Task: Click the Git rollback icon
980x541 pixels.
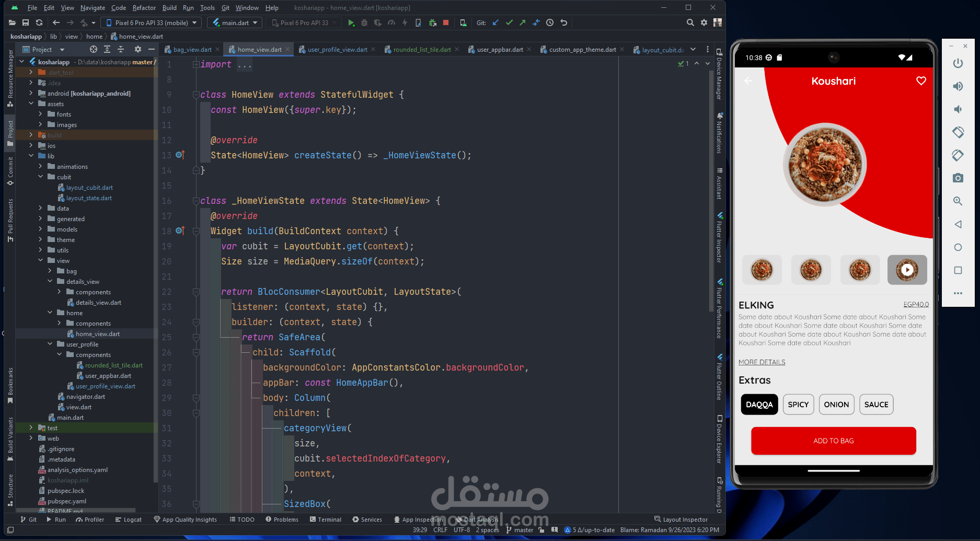Action: [x=563, y=22]
